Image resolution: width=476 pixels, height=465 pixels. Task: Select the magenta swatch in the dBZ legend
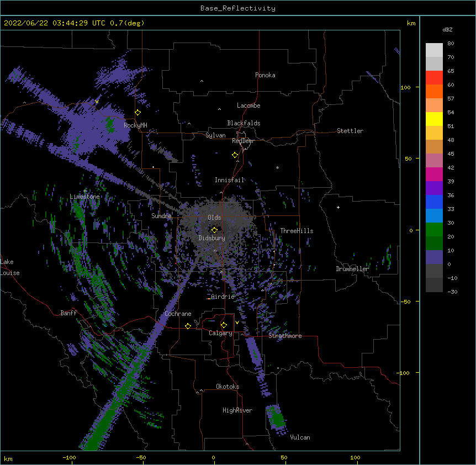(434, 174)
